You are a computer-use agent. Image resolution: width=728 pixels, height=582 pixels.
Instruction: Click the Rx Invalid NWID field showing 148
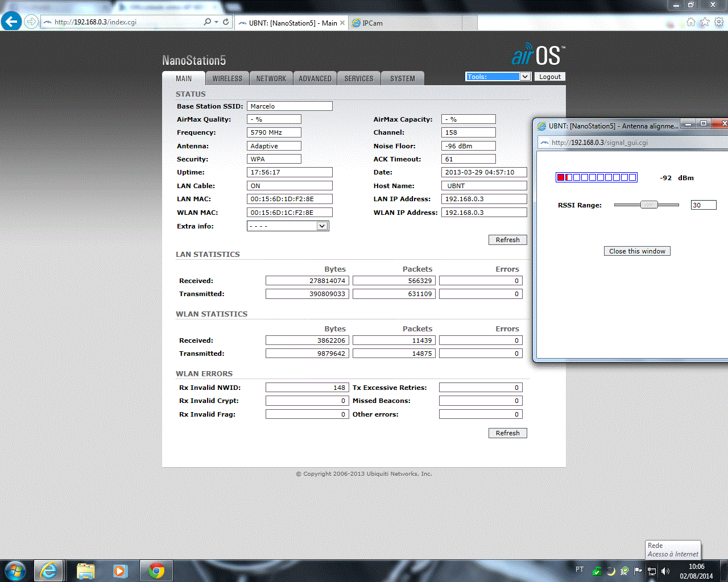point(307,388)
